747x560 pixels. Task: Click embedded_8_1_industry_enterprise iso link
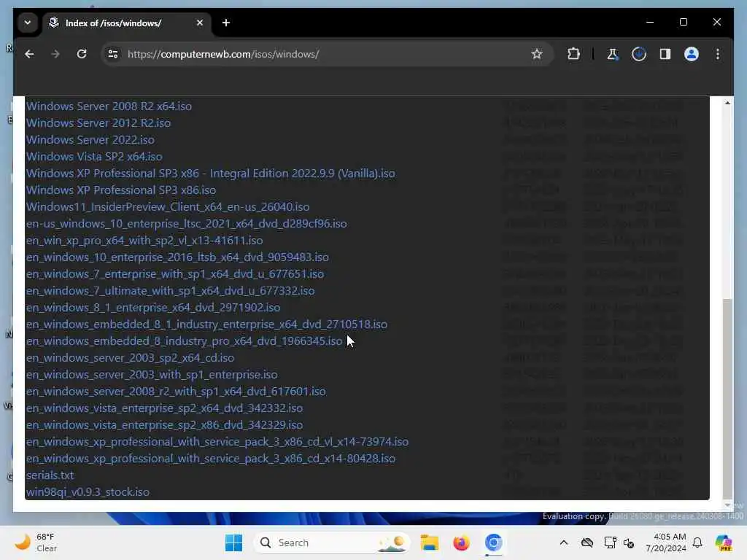206,324
